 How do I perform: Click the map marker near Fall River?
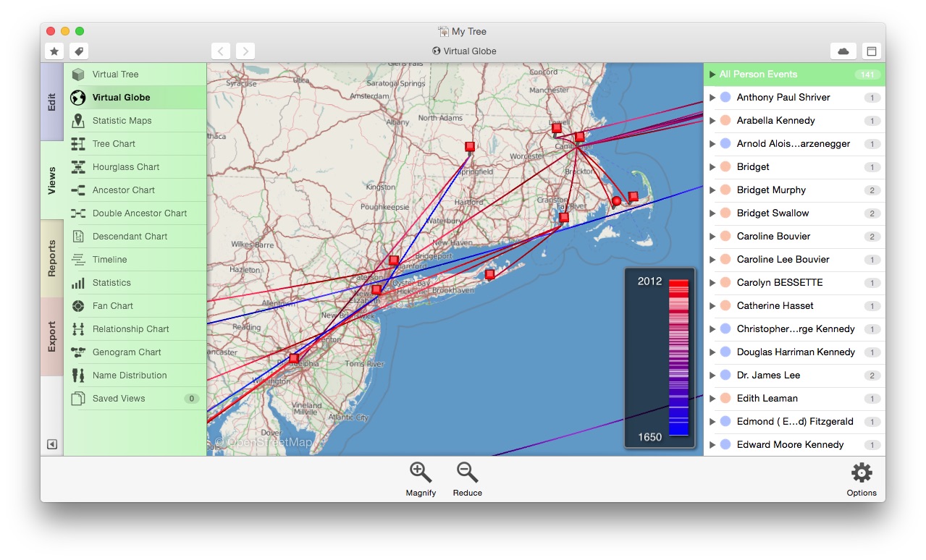(564, 218)
